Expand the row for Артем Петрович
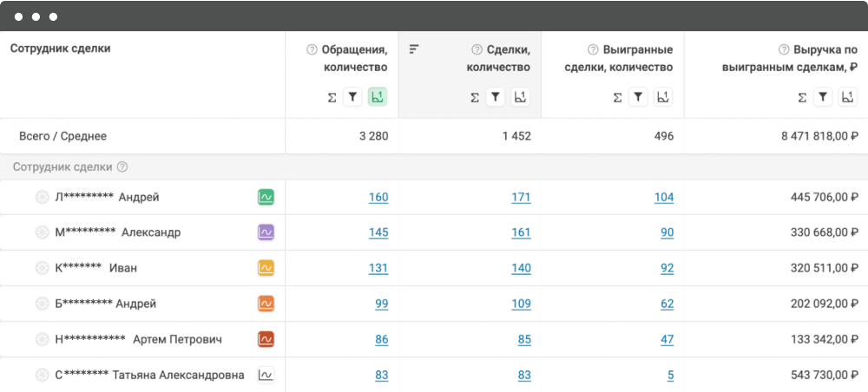The width and height of the screenshot is (868, 392). [x=42, y=339]
